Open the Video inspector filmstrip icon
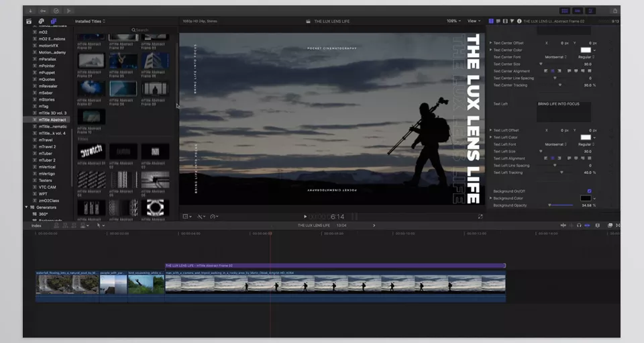Viewport: 644px width, 343px height. pos(505,21)
